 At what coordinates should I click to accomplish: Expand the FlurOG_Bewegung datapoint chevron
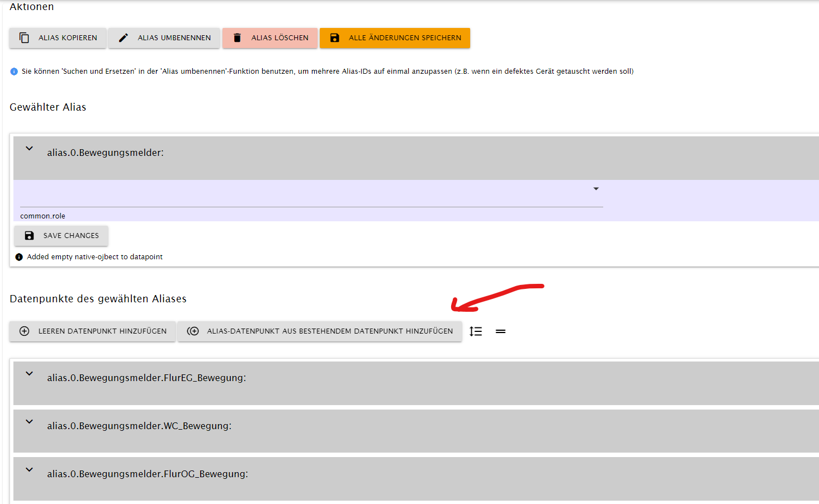(x=29, y=470)
